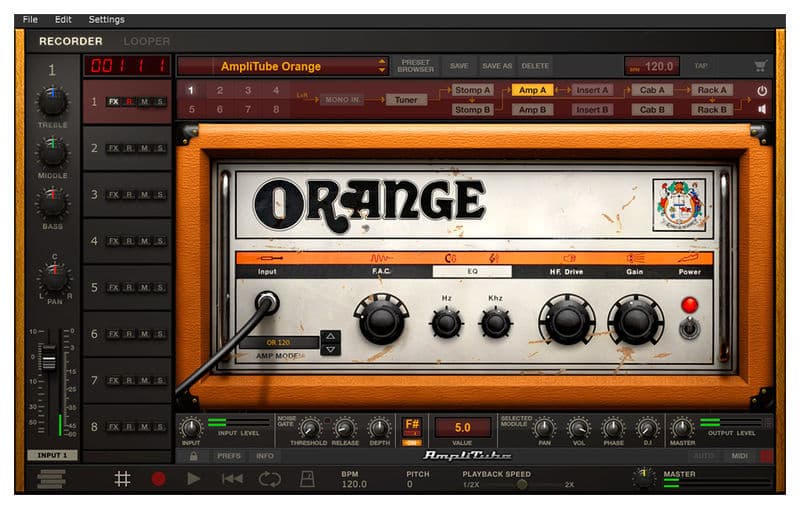The height and width of the screenshot is (509, 800).
Task: Mute output with the speaker icon
Action: (762, 109)
